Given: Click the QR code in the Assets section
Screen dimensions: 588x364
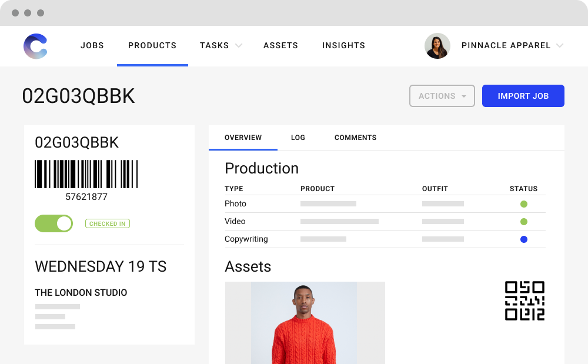Looking at the screenshot, I should coord(524,301).
